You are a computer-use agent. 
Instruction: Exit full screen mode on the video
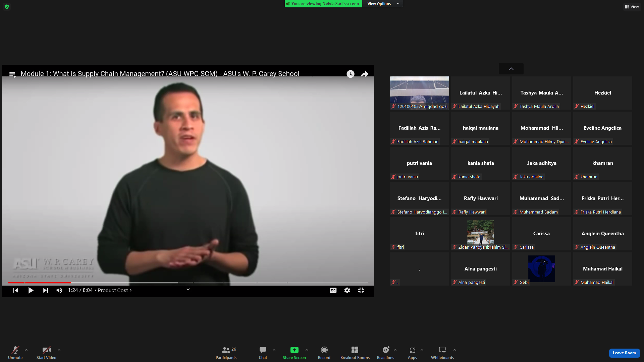(x=361, y=290)
